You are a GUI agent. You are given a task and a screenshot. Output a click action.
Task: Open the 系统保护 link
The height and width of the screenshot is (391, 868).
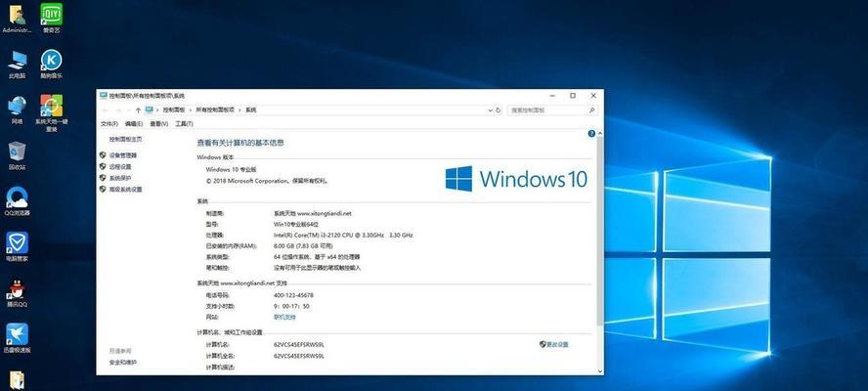(120, 178)
